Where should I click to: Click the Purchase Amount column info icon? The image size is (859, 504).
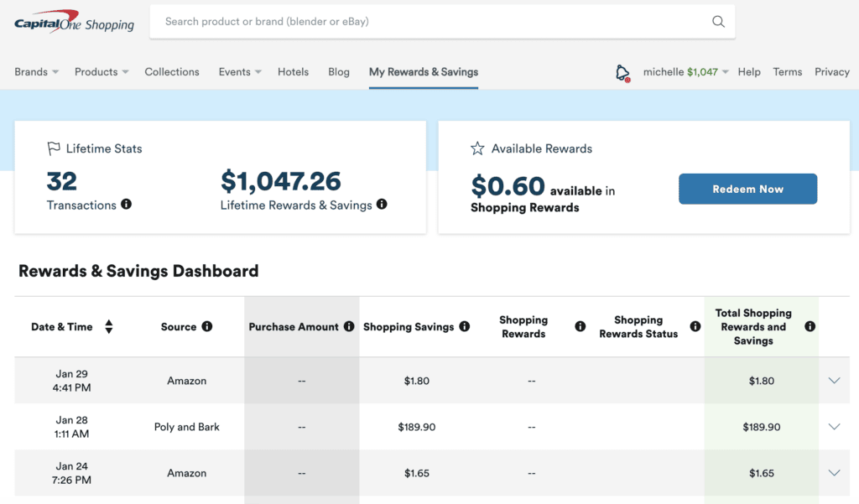[x=349, y=326]
